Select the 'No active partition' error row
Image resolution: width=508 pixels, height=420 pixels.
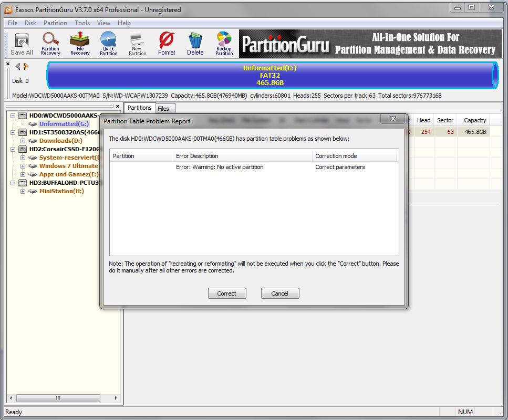pos(254,167)
